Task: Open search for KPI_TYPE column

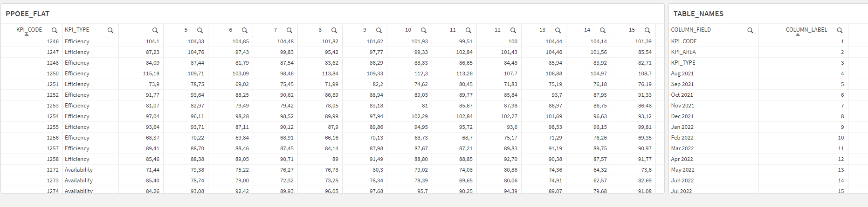Action: tap(110, 30)
